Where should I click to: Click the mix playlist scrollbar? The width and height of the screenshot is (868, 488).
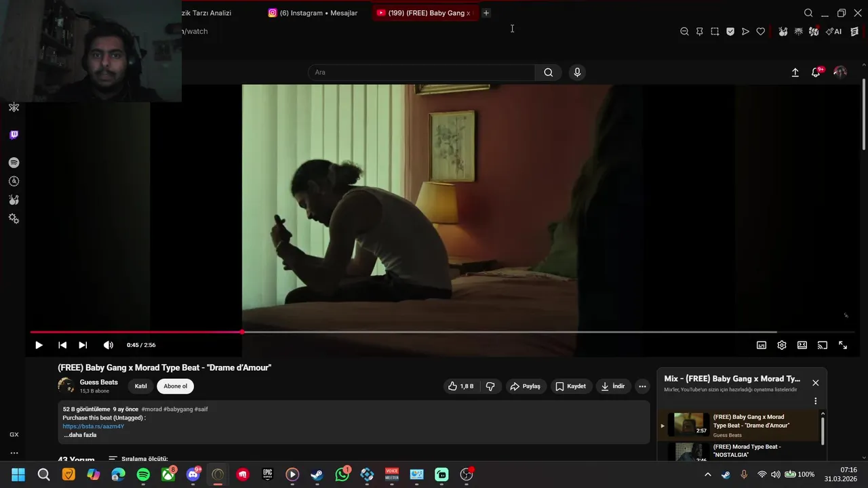click(823, 430)
